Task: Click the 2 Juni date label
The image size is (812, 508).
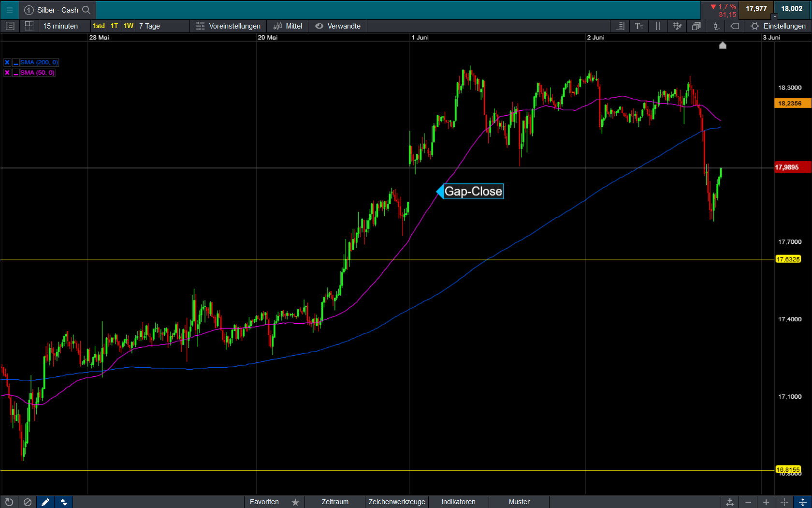Action: point(595,37)
